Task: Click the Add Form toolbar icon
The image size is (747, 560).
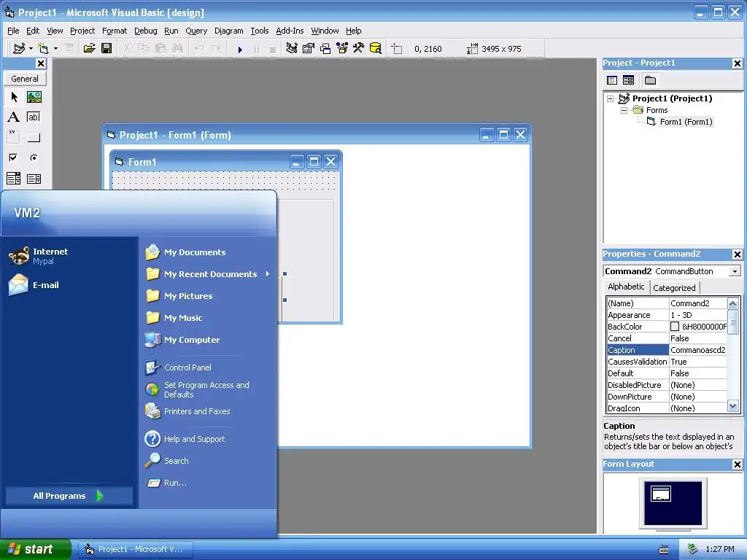Action: 43,48
